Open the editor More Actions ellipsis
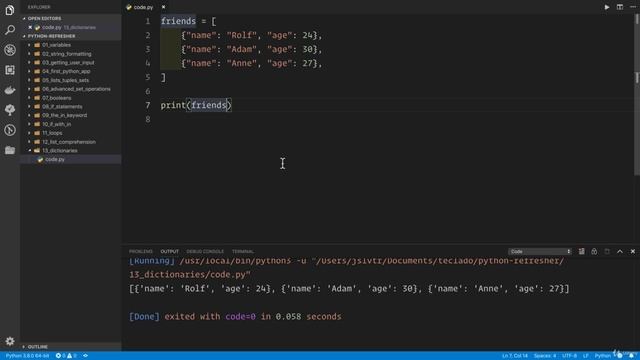 [x=633, y=7]
